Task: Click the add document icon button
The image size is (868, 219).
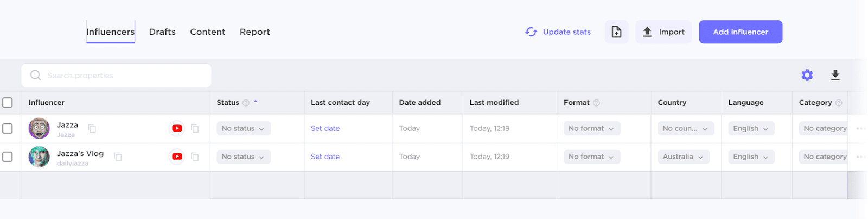Action: tap(616, 32)
